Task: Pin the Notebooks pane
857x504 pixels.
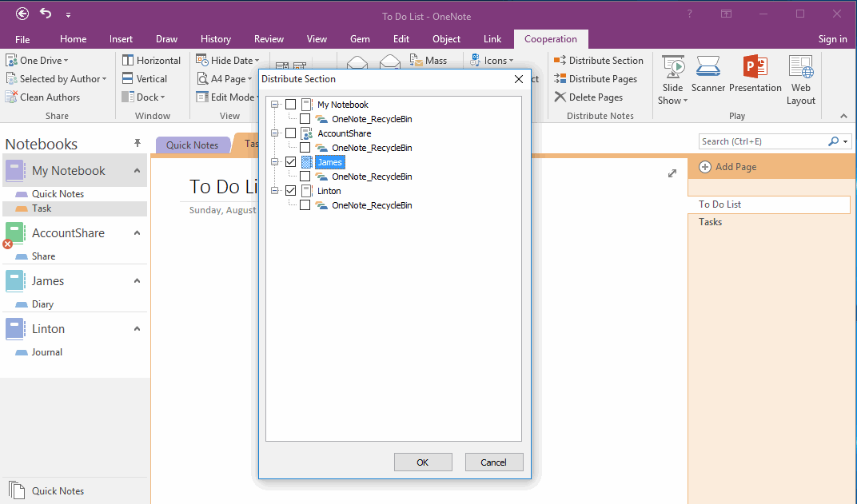Action: point(138,143)
